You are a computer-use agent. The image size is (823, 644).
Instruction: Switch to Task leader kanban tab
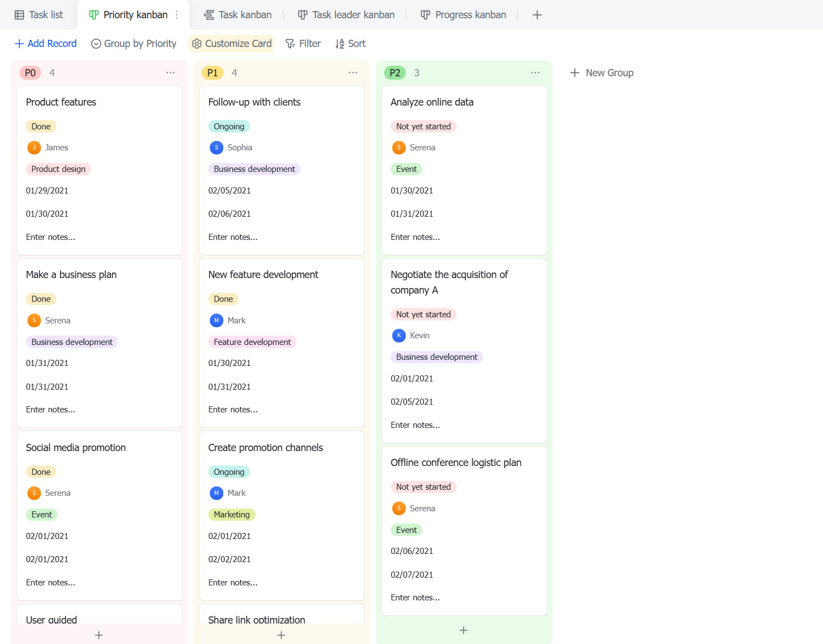(347, 15)
